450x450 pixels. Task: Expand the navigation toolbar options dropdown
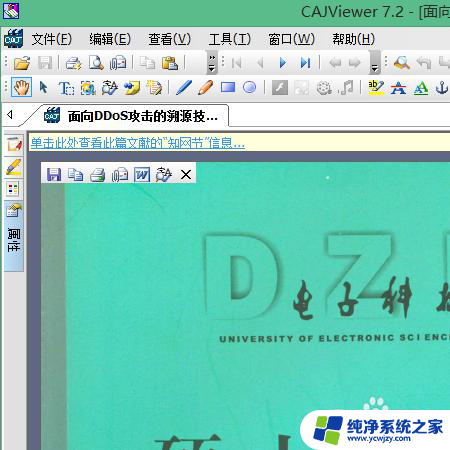(x=375, y=63)
